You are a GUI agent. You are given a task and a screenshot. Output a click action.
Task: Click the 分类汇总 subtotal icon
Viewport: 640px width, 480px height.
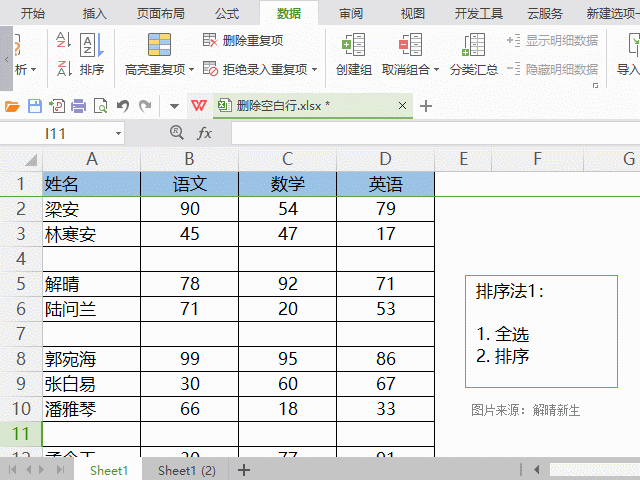click(x=473, y=44)
